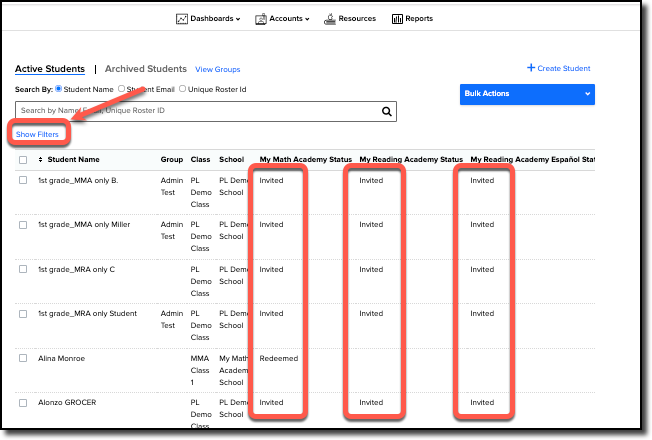
Task: Select the Unique Roster Id radio button
Action: [x=183, y=89]
